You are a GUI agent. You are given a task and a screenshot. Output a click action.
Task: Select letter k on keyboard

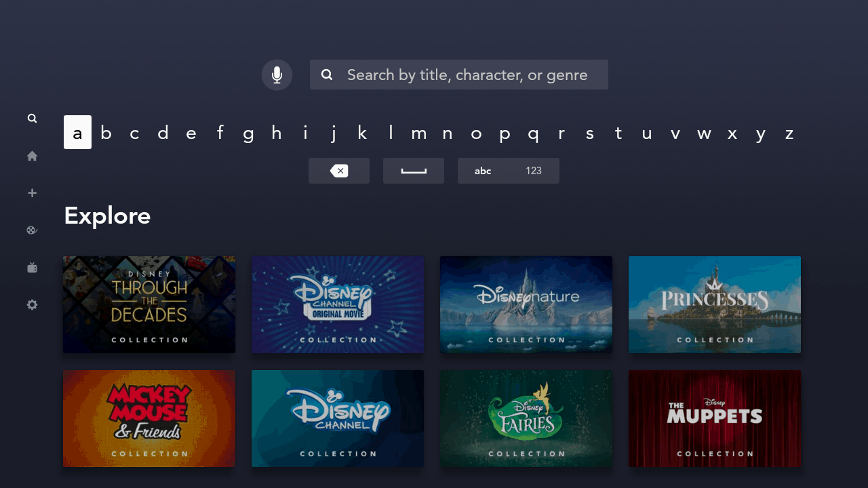362,133
